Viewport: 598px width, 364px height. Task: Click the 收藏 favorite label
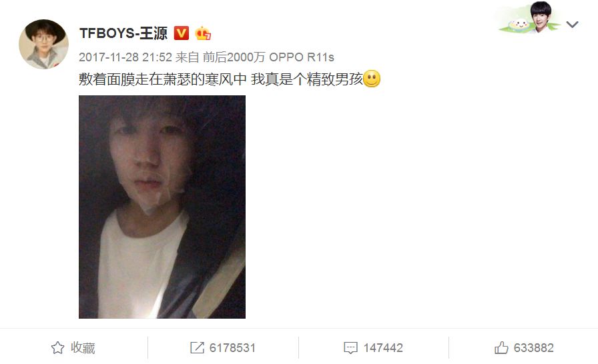click(83, 347)
